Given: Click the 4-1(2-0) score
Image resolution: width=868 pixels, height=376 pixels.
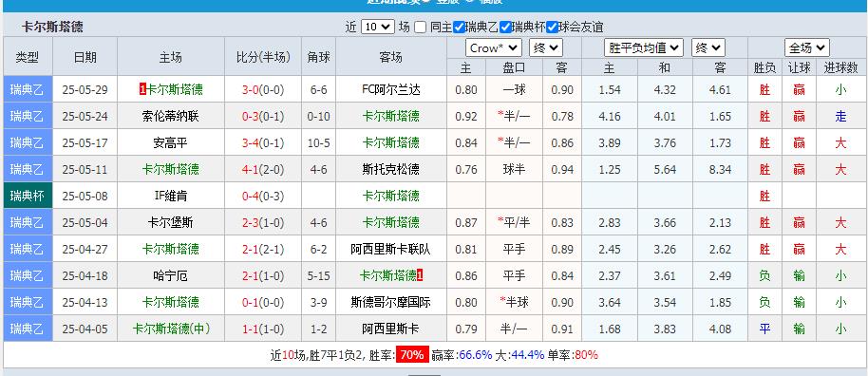Looking at the screenshot, I should tap(263, 169).
